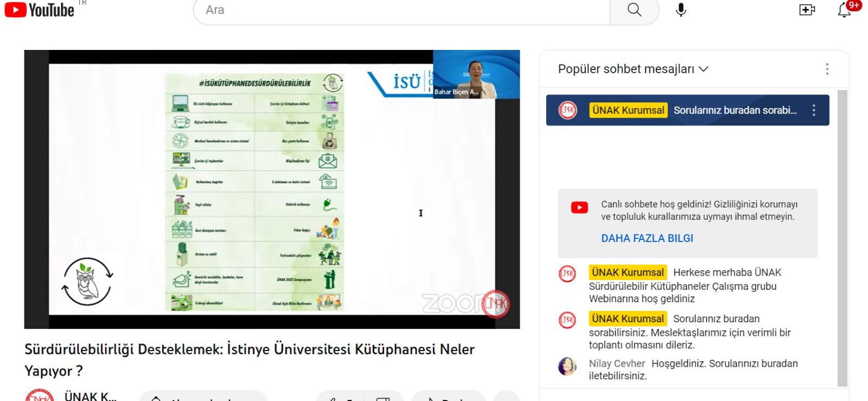
Task: Click the pinned message text 'Sorularınız buradan sorabi...'
Action: click(735, 110)
